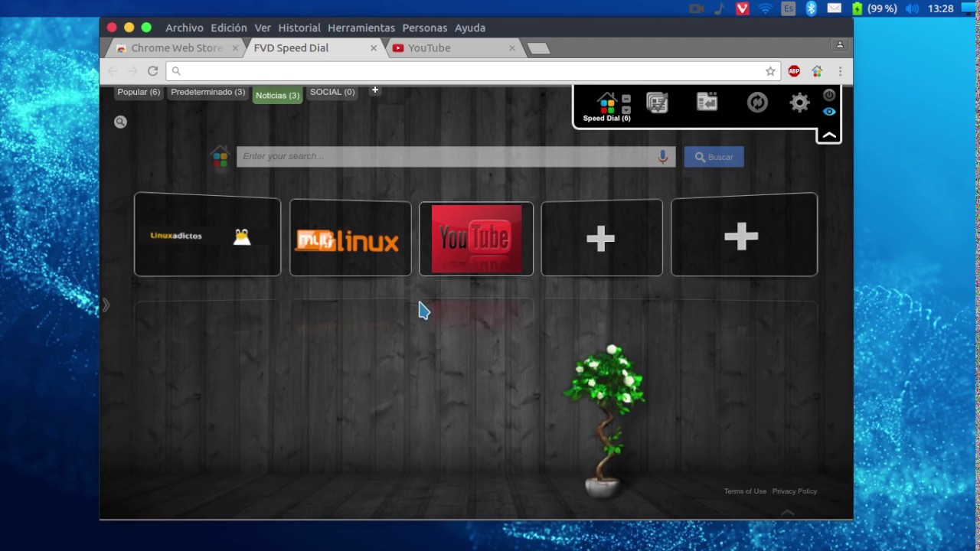Open the volume speaker tray icon
The width and height of the screenshot is (980, 551).
(x=912, y=8)
